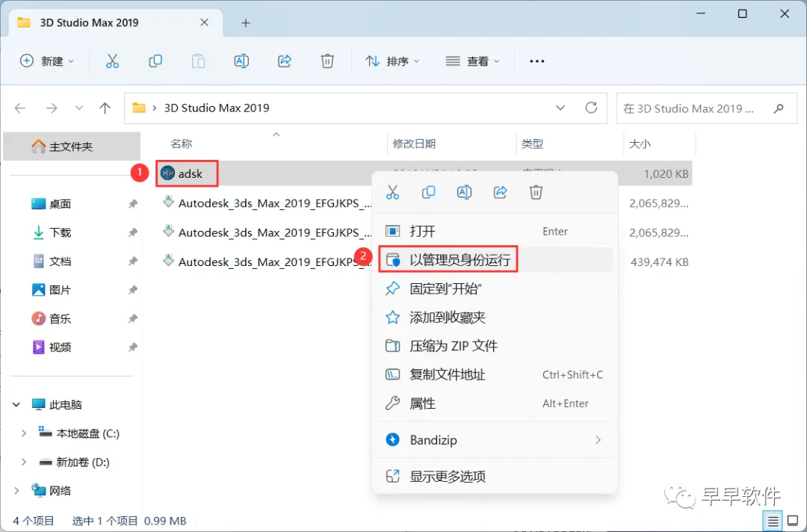Choose 压缩为 ZIP 文件
Viewport: 807px width, 532px height.
click(x=495, y=346)
